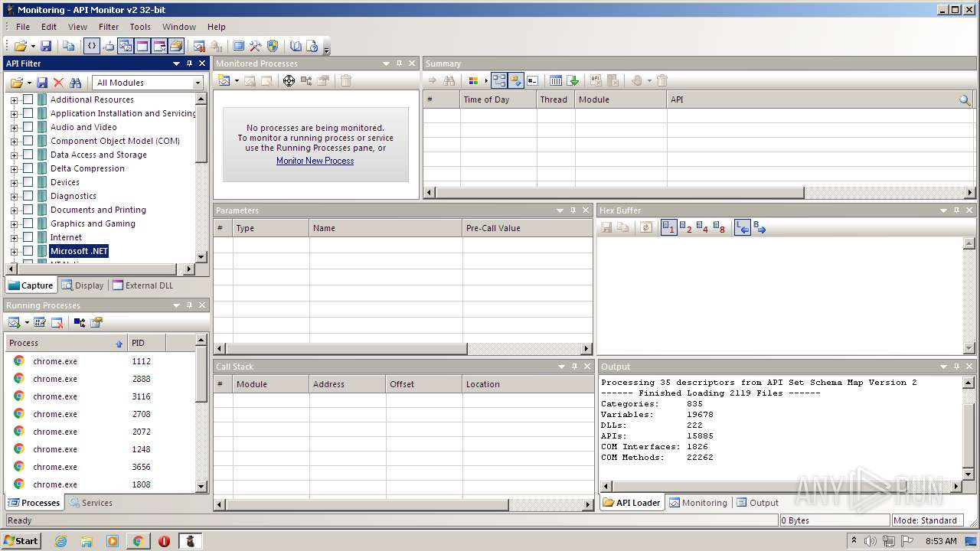Click the magnifier search icon in Summary API header
This screenshot has width=980, height=551.
pyautogui.click(x=965, y=99)
